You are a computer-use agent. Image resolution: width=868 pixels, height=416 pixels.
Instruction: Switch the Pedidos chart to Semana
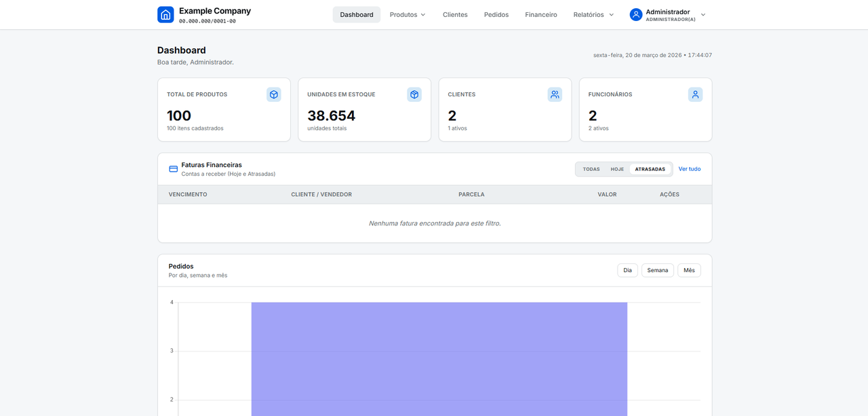658,270
